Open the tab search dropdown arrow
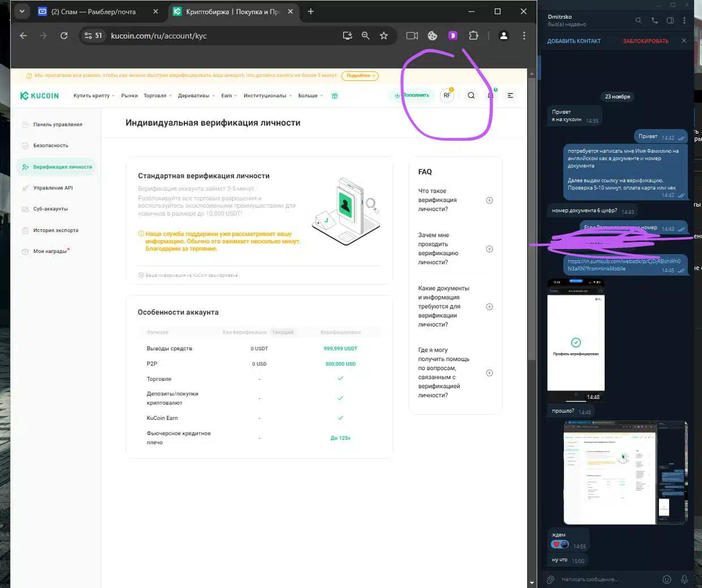 [22, 11]
